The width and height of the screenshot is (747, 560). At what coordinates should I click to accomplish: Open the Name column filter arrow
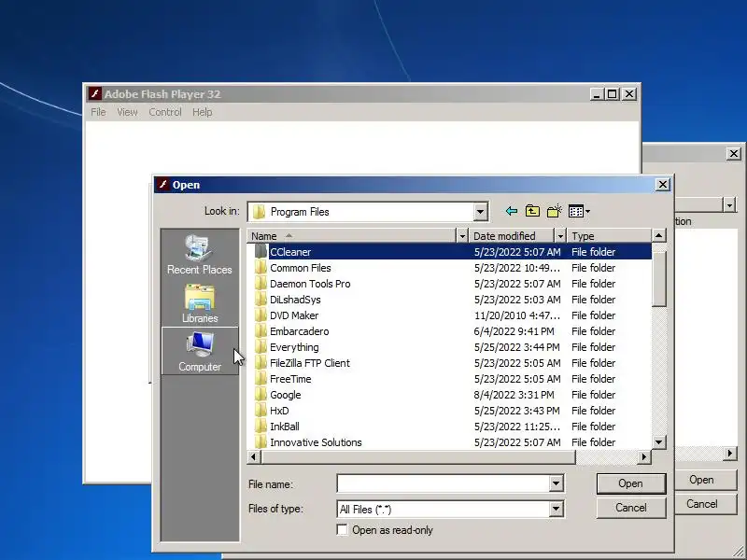[x=461, y=236]
